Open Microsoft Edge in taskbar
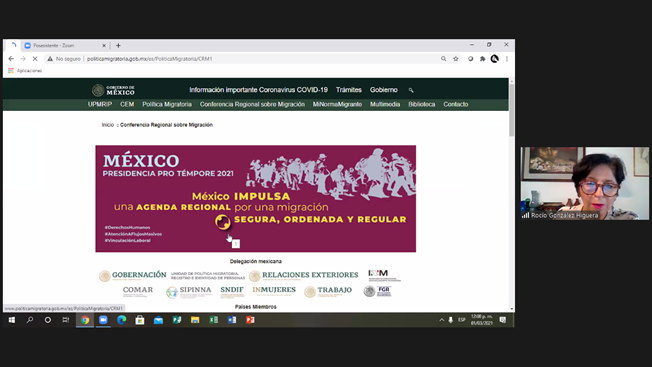 (121, 320)
